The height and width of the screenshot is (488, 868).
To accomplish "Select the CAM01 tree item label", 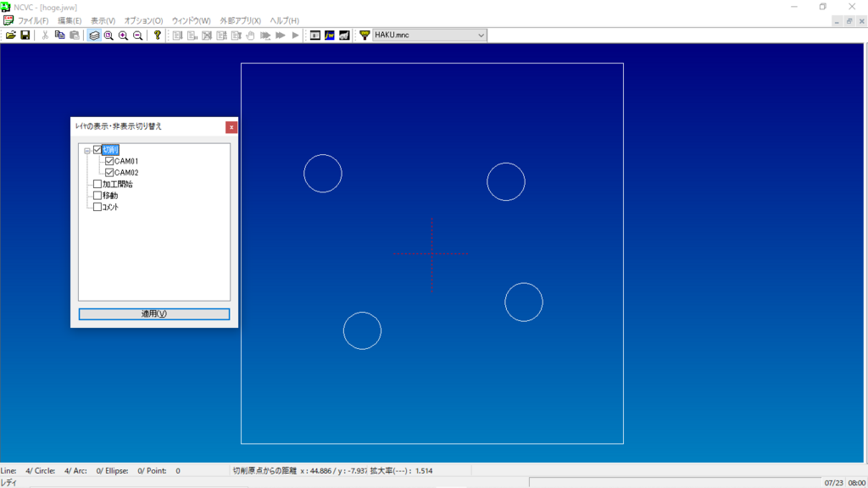I will pyautogui.click(x=126, y=161).
